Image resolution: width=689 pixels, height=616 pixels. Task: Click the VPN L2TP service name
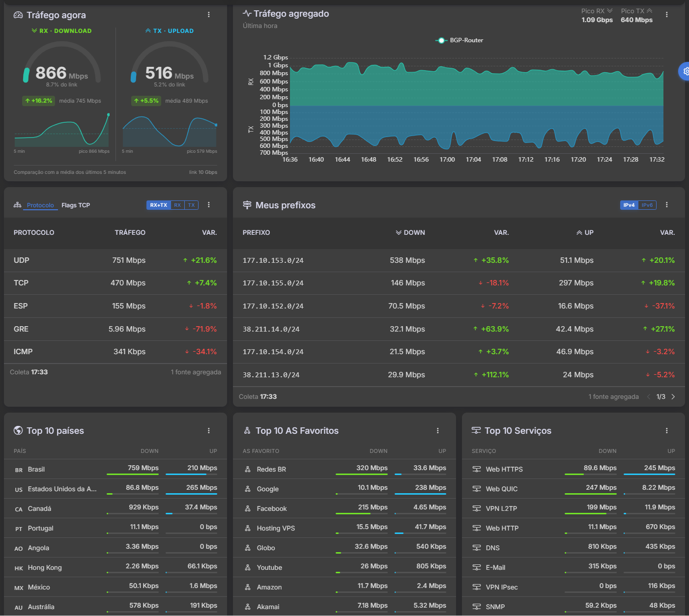coord(501,508)
